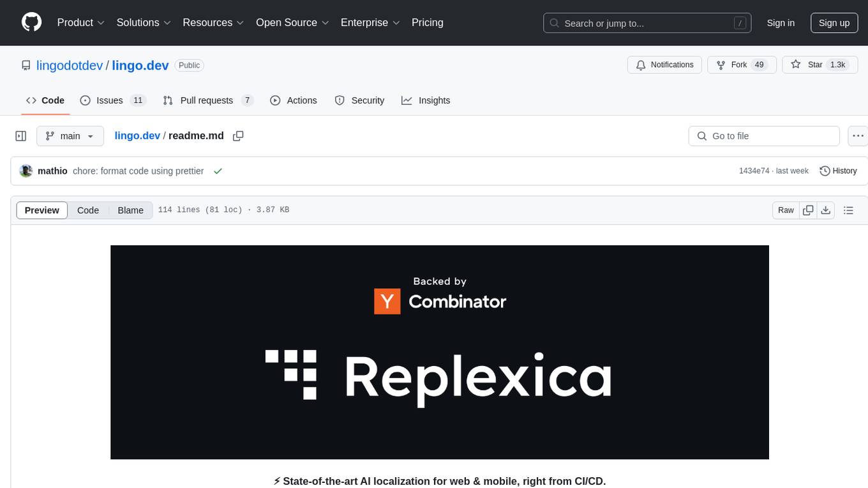Screen dimensions: 868x488
Task: Open the Code tab
Action: [45, 100]
